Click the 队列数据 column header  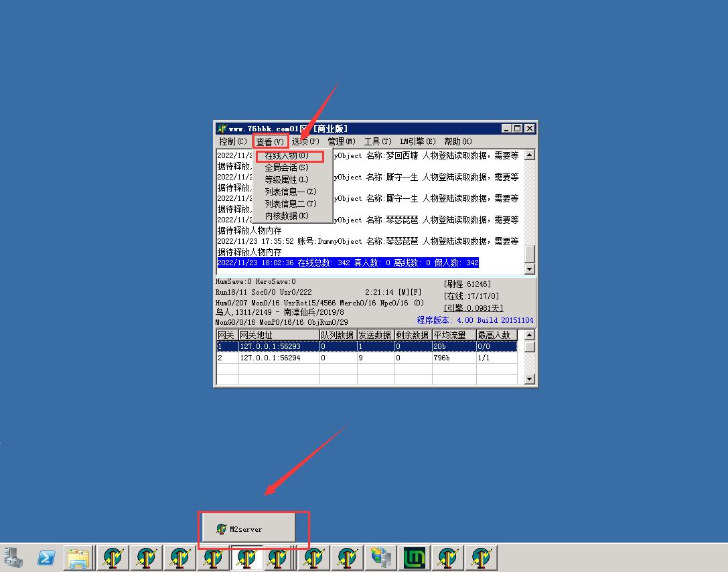338,335
